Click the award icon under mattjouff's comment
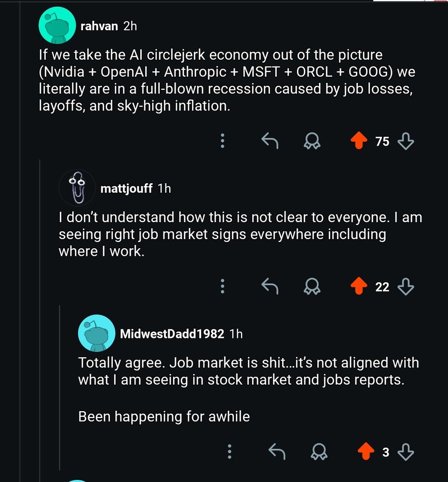The image size is (448, 482). click(x=312, y=287)
